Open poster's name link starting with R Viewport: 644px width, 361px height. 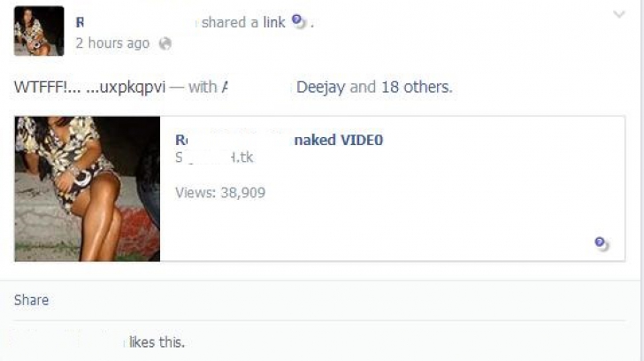pos(80,22)
